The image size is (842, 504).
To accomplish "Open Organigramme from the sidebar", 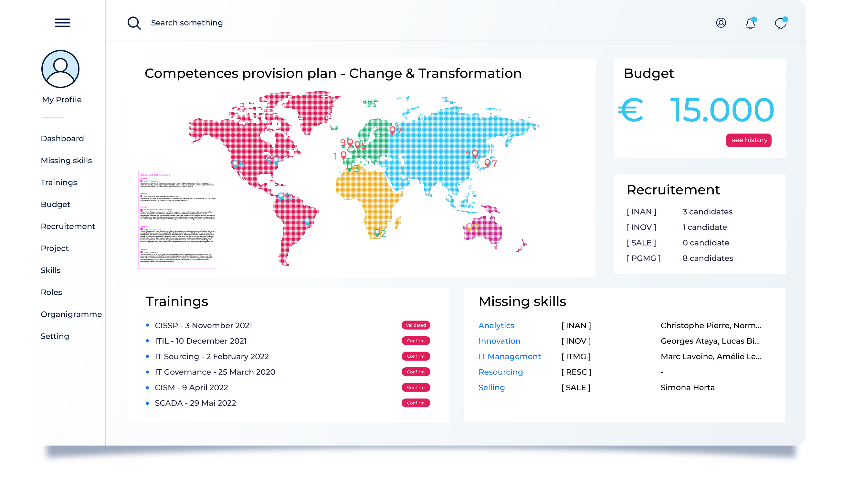I will pos(71,314).
